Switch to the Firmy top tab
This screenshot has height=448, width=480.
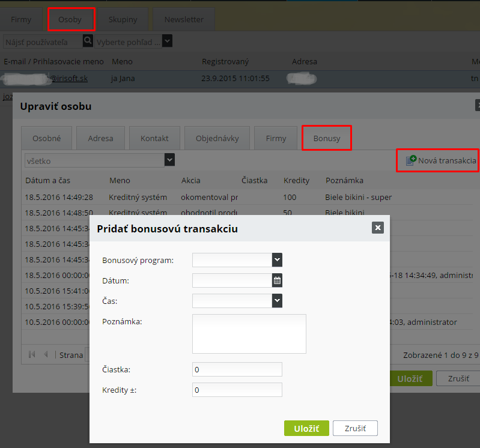pos(21,19)
